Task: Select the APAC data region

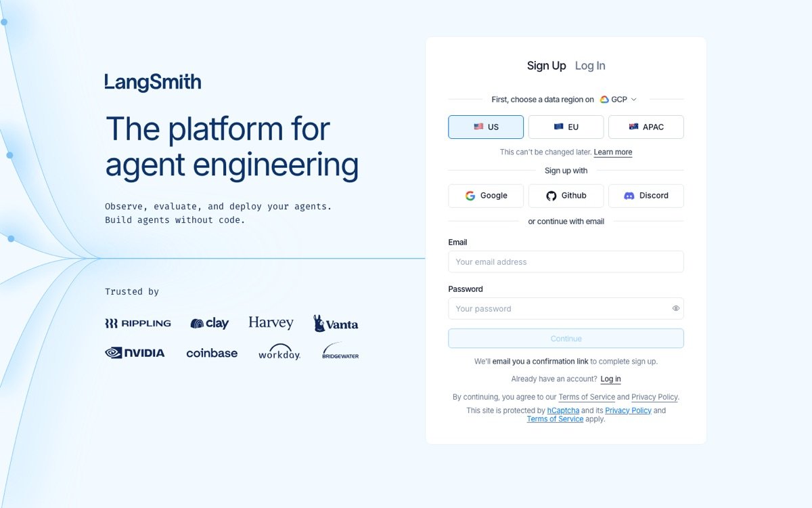Action: click(x=646, y=127)
